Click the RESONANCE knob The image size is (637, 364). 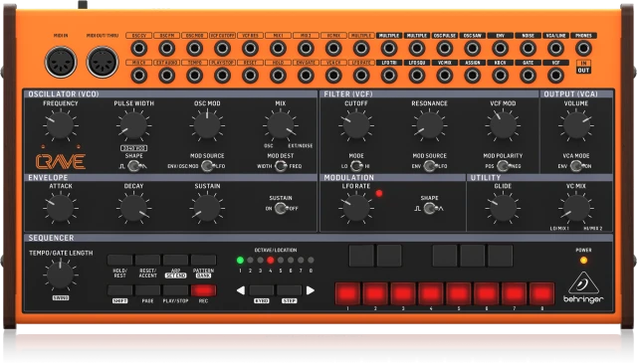point(429,125)
